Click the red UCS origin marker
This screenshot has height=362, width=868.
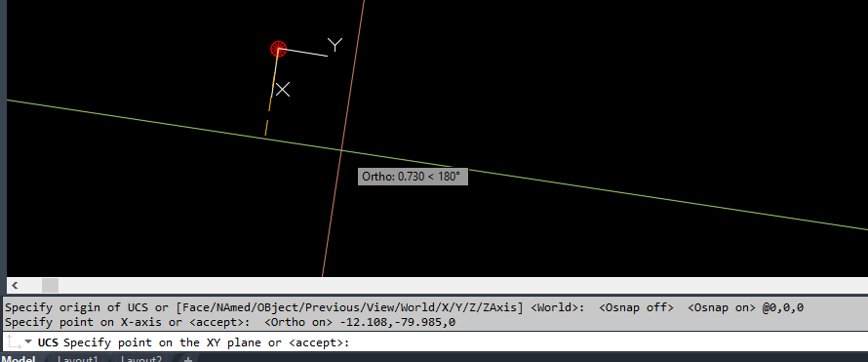tap(279, 49)
